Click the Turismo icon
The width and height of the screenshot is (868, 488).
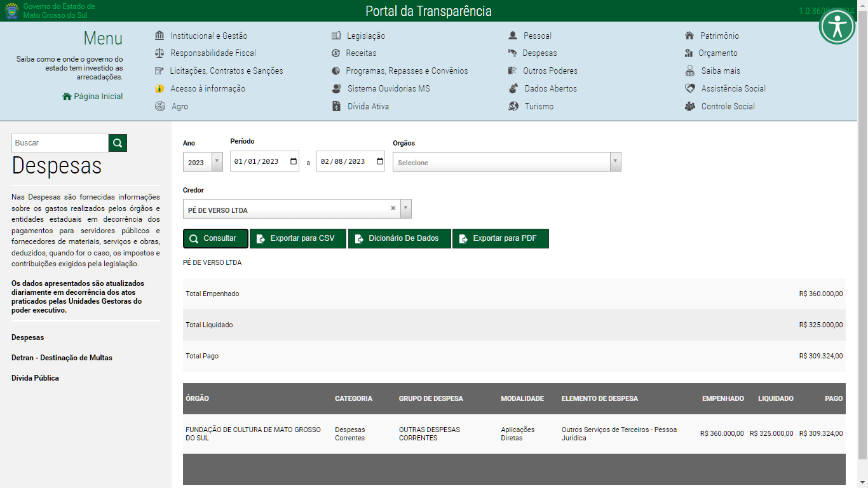pyautogui.click(x=513, y=107)
